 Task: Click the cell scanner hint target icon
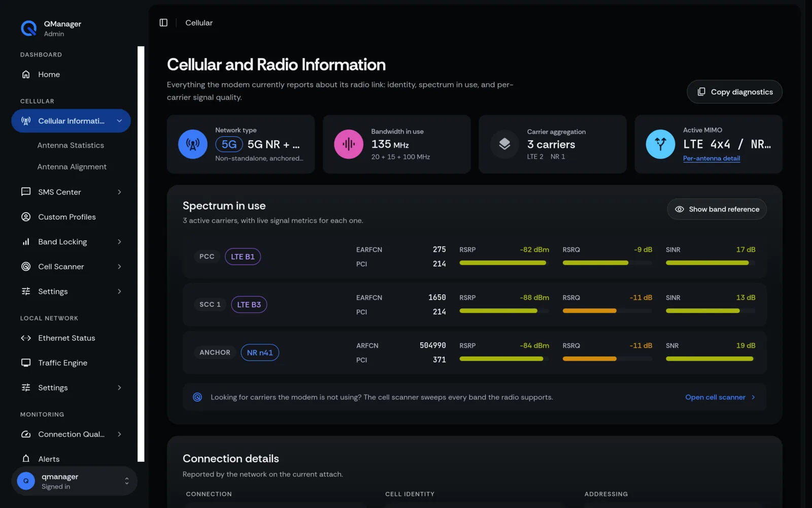point(197,397)
